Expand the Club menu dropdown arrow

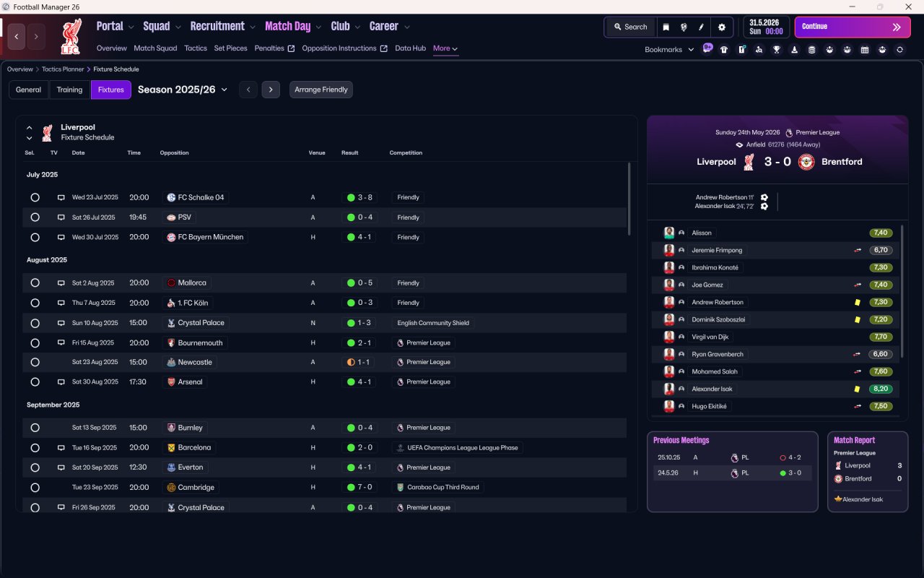(357, 27)
